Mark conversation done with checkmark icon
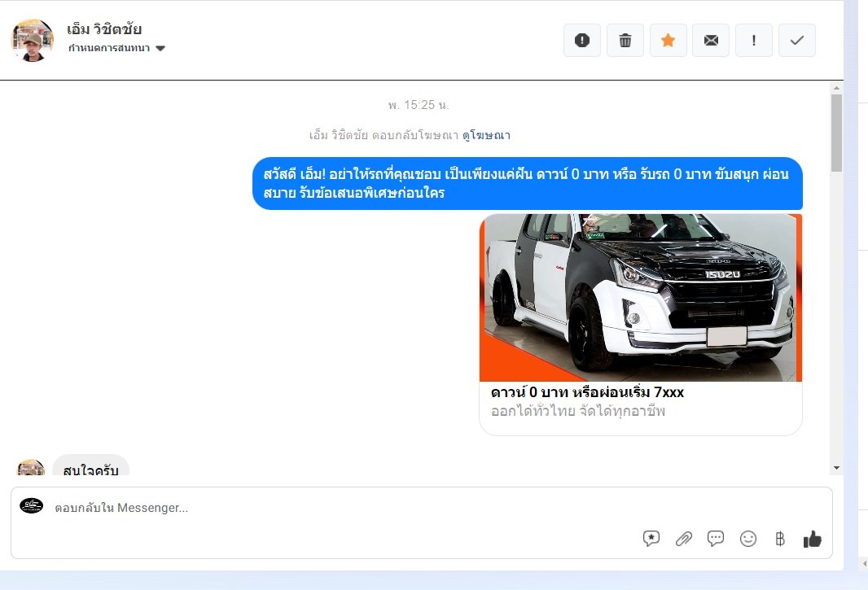 coord(797,41)
